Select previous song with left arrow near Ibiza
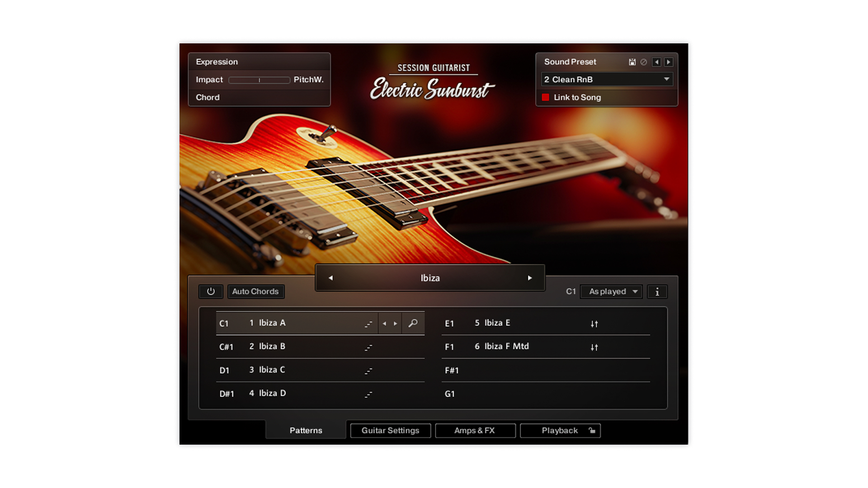868x488 pixels. tap(330, 278)
